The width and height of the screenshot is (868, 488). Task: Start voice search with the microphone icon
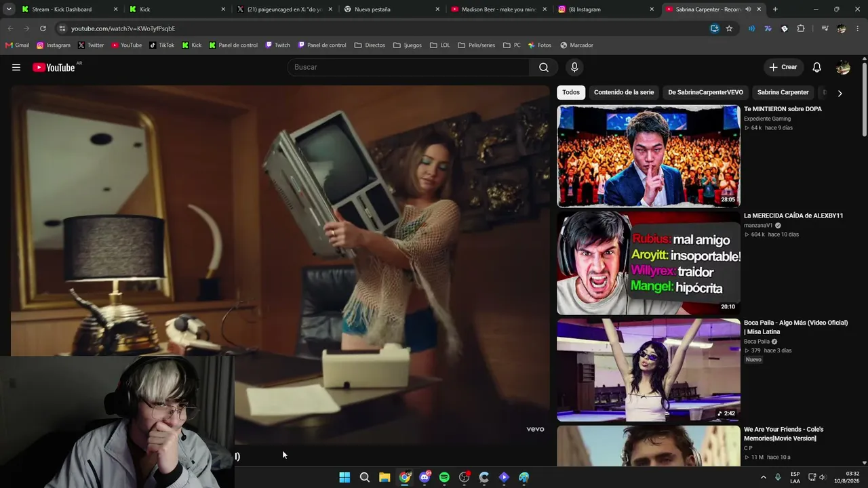click(x=574, y=67)
